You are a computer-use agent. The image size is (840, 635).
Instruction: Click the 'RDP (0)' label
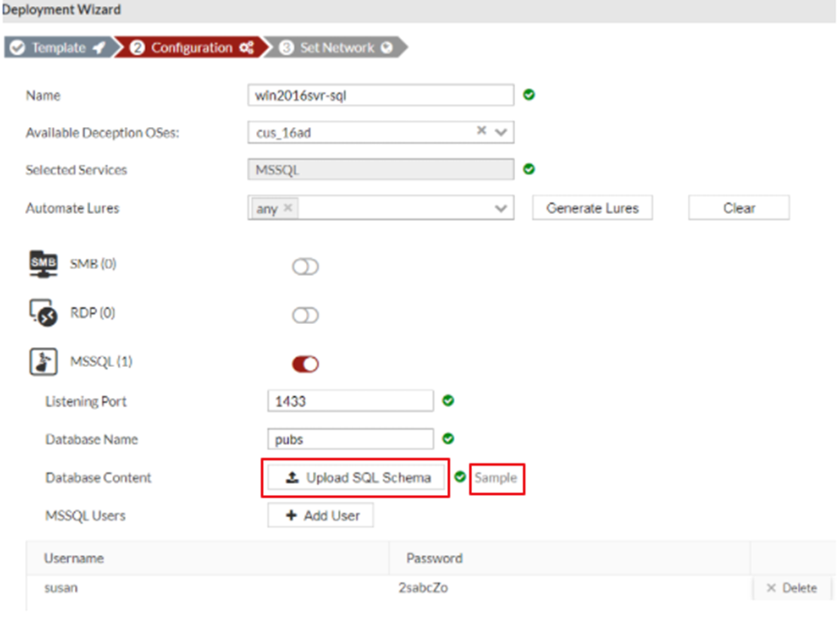pos(93,312)
